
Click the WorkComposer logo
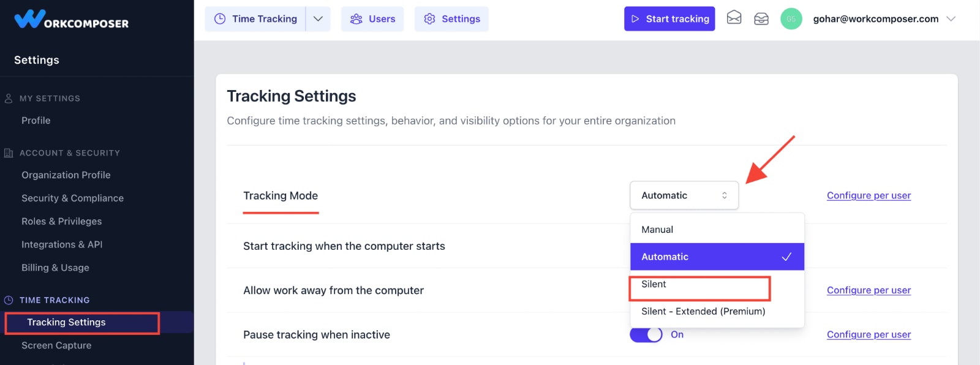click(x=71, y=20)
